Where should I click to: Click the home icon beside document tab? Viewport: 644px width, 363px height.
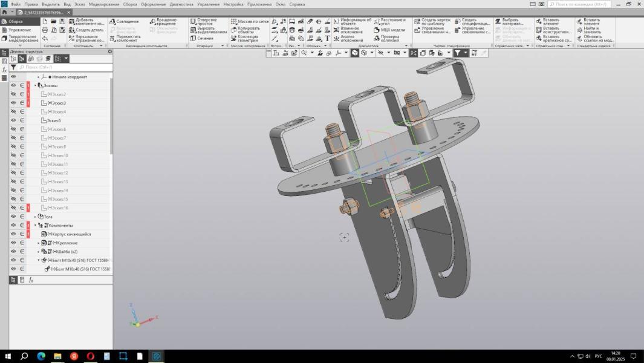click(4, 13)
